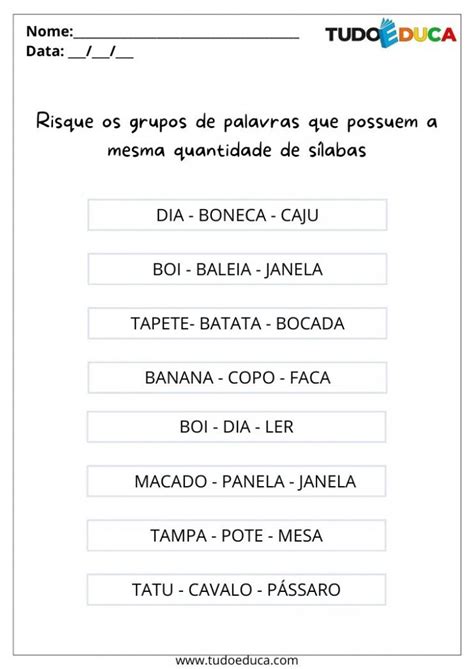Click the word BANANA
The height and width of the screenshot is (669, 474).
pos(179,378)
